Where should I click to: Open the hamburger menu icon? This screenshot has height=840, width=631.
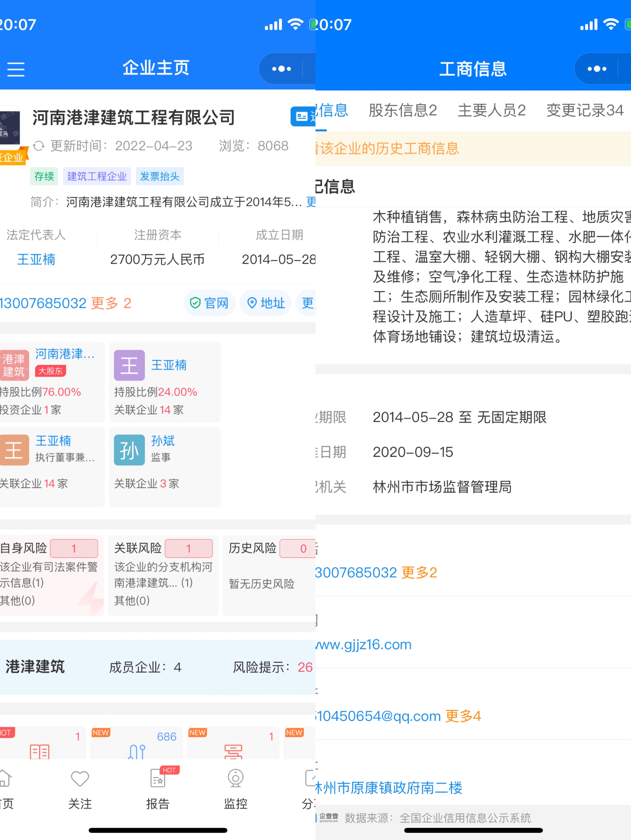click(16, 69)
